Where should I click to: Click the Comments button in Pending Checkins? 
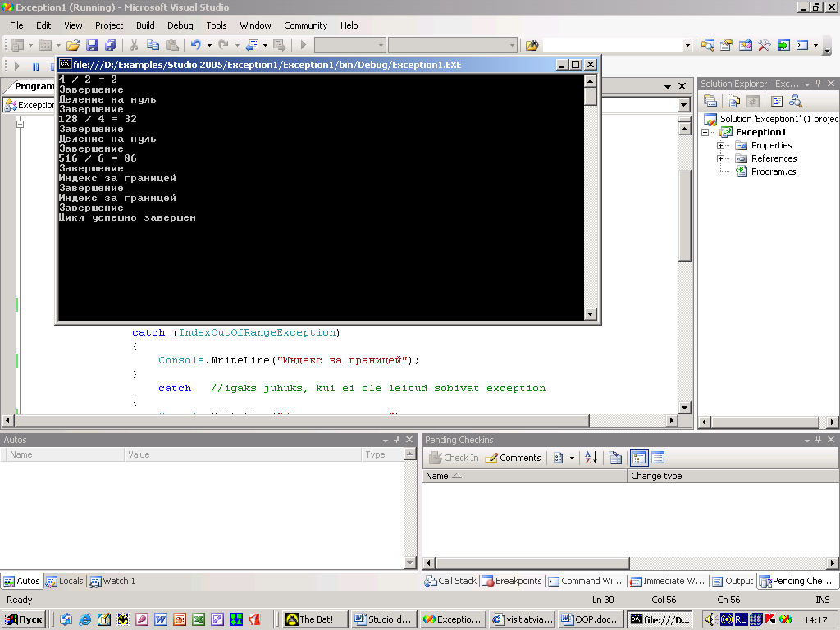coord(514,458)
